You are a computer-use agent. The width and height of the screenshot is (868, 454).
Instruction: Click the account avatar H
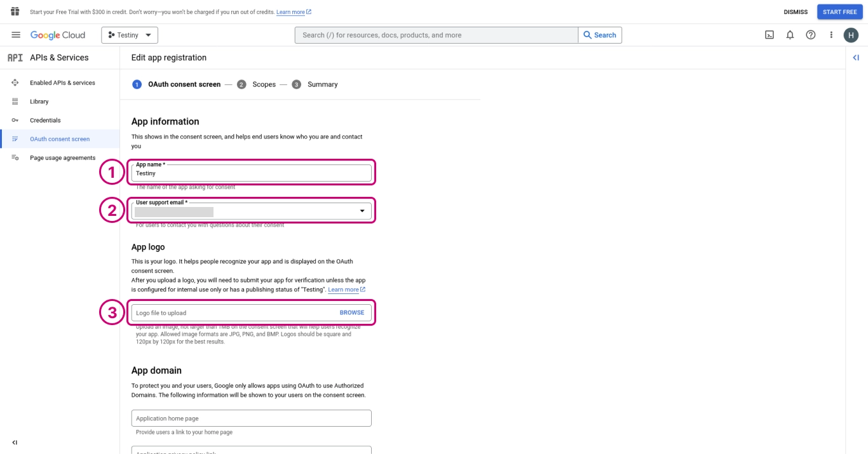click(x=851, y=35)
